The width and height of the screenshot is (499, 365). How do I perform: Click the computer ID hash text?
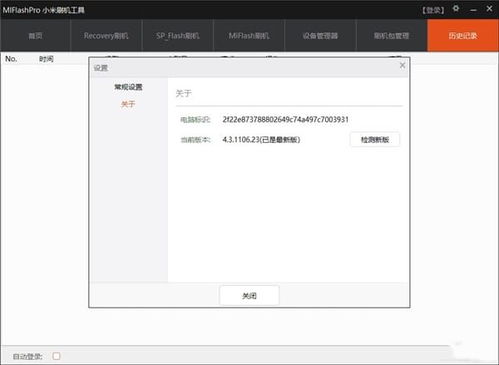pyautogui.click(x=286, y=119)
